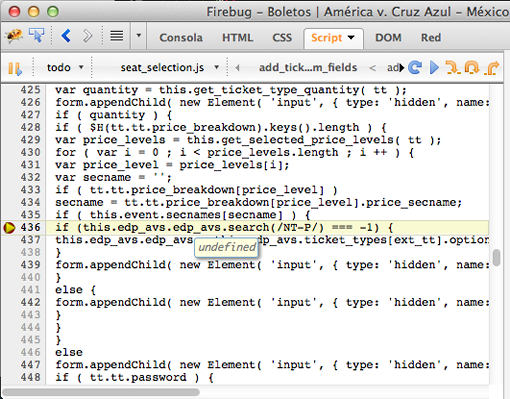
Task: Click 'else {' on line 441
Action: (x=76, y=290)
